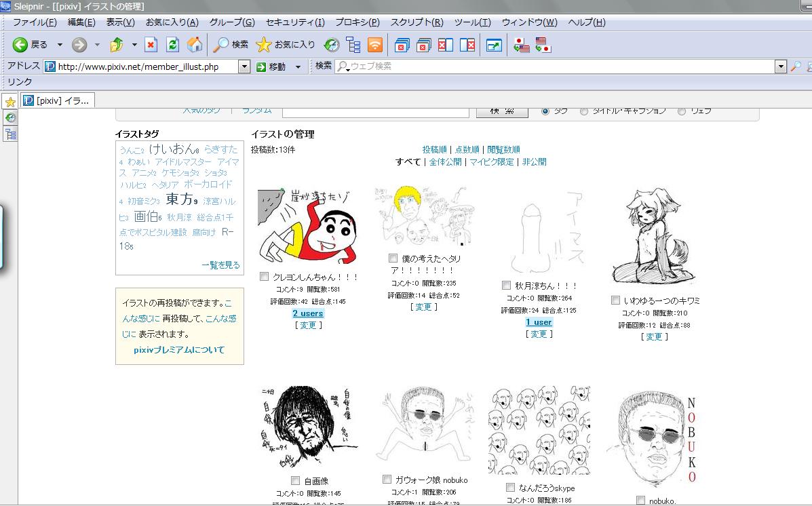Check the ガウォーク娘 nobuko checkbox
Screen dimensions: 812x506
pyautogui.click(x=387, y=479)
